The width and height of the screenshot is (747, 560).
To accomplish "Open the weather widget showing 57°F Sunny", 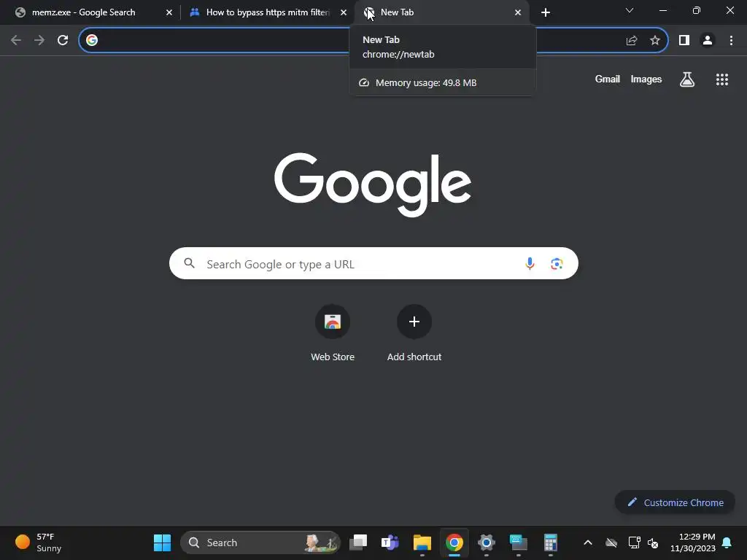I will point(39,542).
